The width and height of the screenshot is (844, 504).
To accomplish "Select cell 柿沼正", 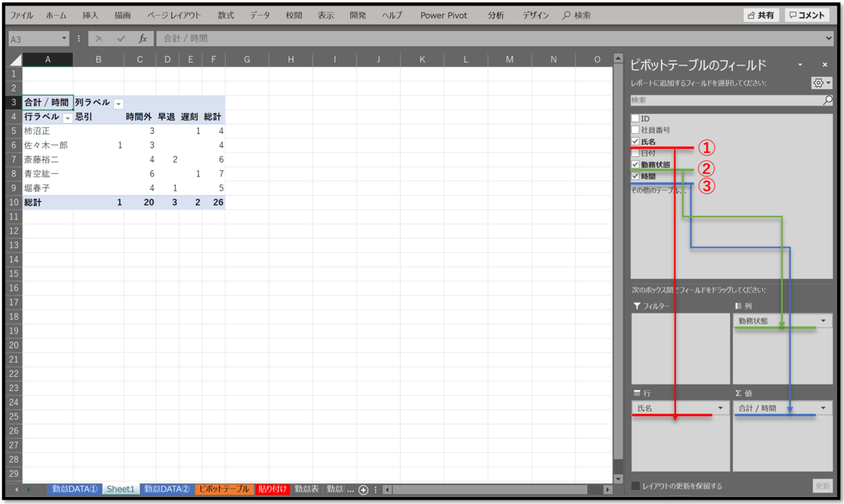I will tap(48, 131).
